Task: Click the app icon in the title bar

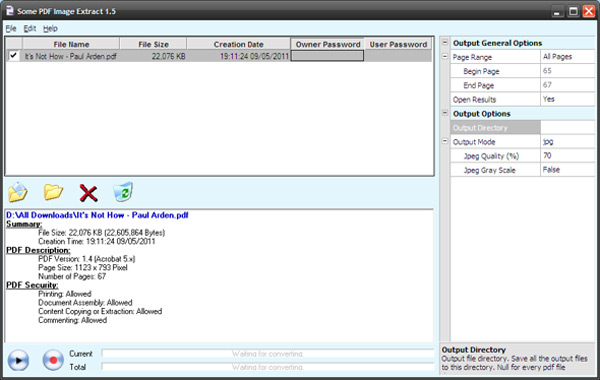Action: (10, 11)
